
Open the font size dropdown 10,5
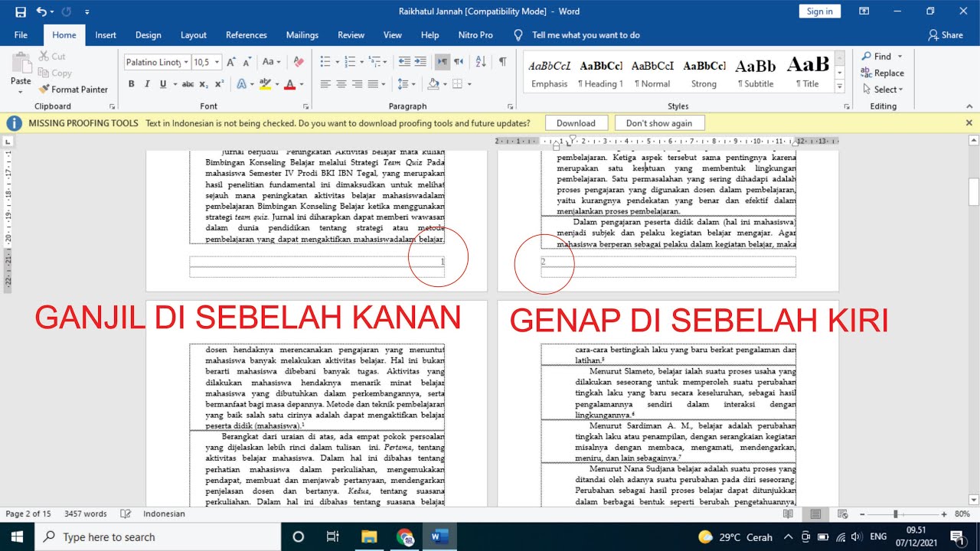217,62
